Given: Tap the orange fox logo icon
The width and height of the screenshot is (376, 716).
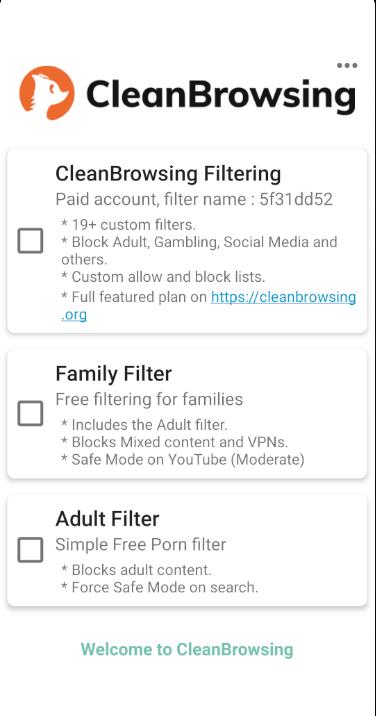Looking at the screenshot, I should tap(47, 93).
